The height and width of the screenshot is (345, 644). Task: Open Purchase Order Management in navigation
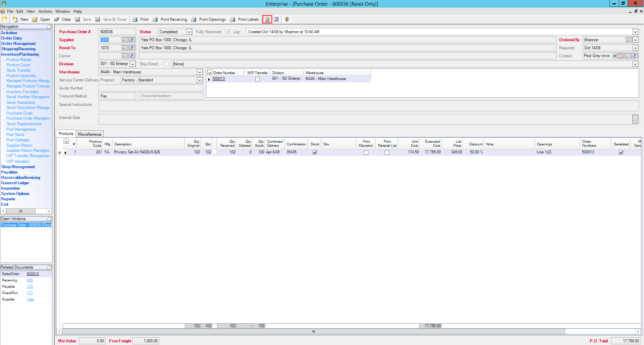click(x=28, y=118)
